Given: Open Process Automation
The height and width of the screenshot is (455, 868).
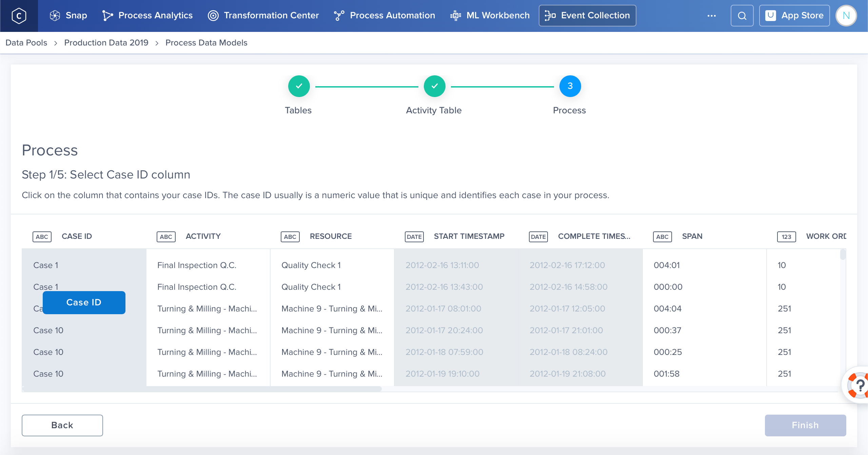Looking at the screenshot, I should pyautogui.click(x=384, y=15).
